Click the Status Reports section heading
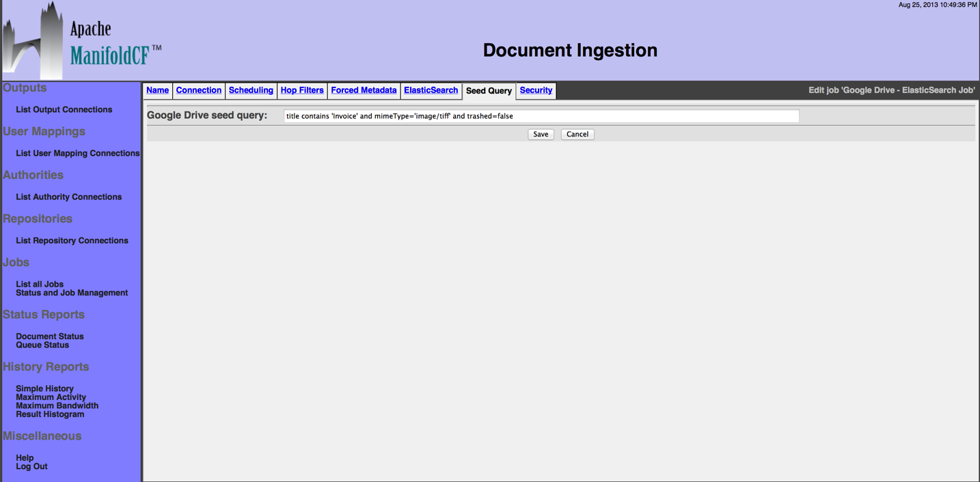Image resolution: width=980 pixels, height=482 pixels. [44, 315]
